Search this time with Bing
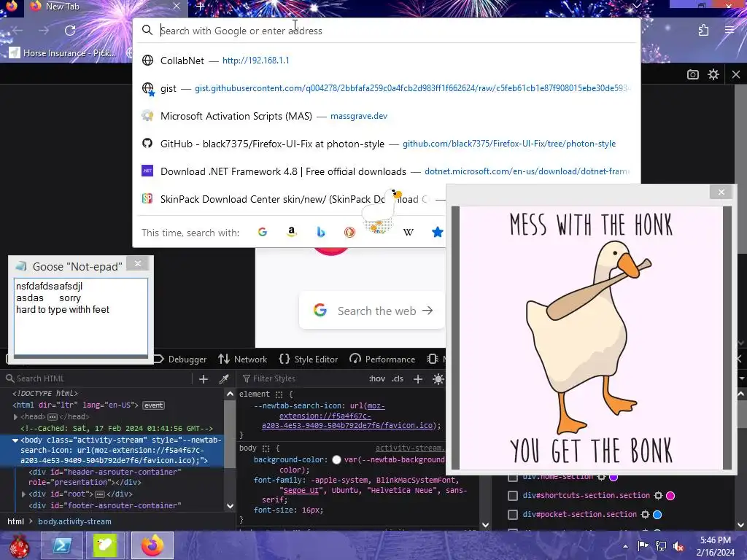Image resolution: width=747 pixels, height=560 pixels. 321,233
